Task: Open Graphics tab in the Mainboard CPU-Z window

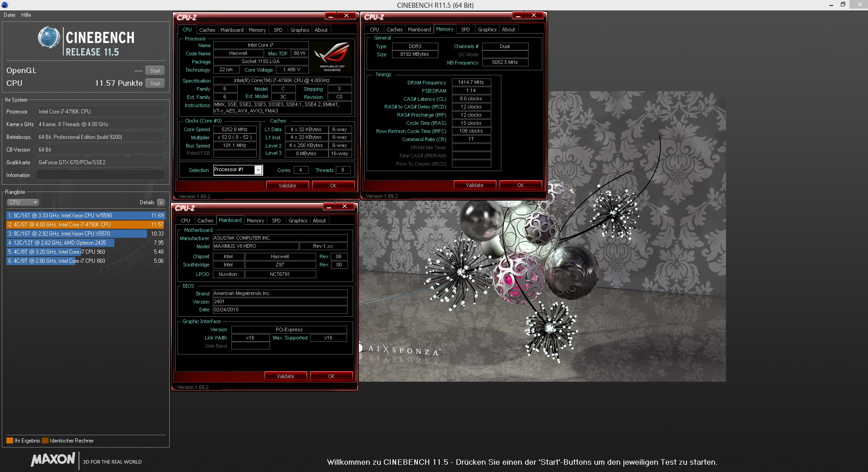Action: click(x=298, y=221)
